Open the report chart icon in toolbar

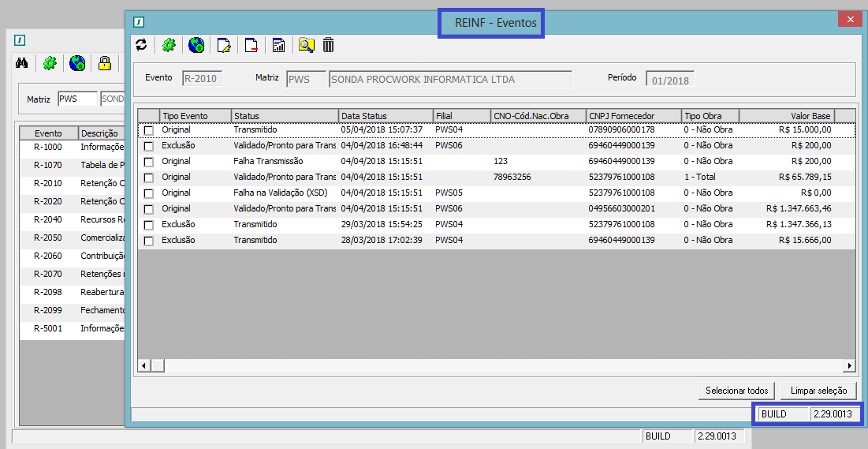278,45
